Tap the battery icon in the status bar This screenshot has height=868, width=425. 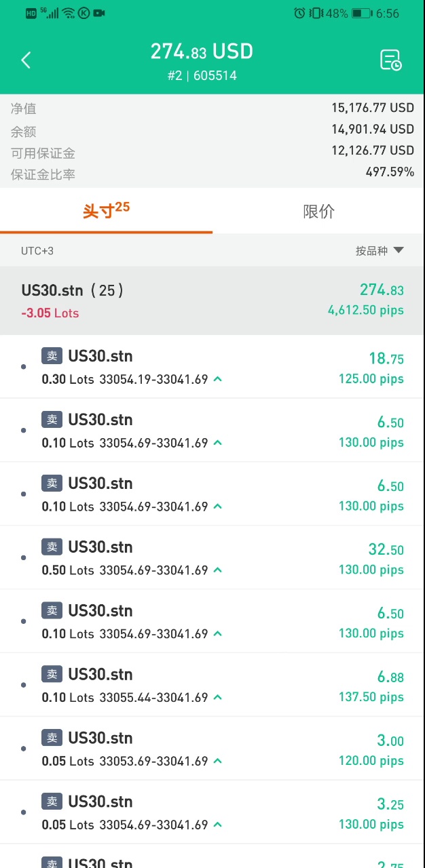(361, 13)
